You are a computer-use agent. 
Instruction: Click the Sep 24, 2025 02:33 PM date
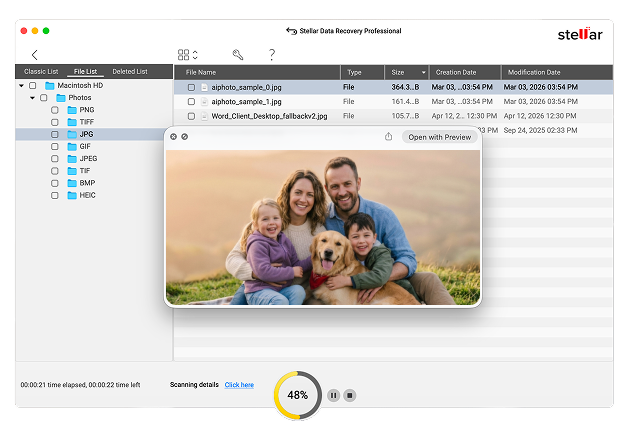[x=540, y=130]
